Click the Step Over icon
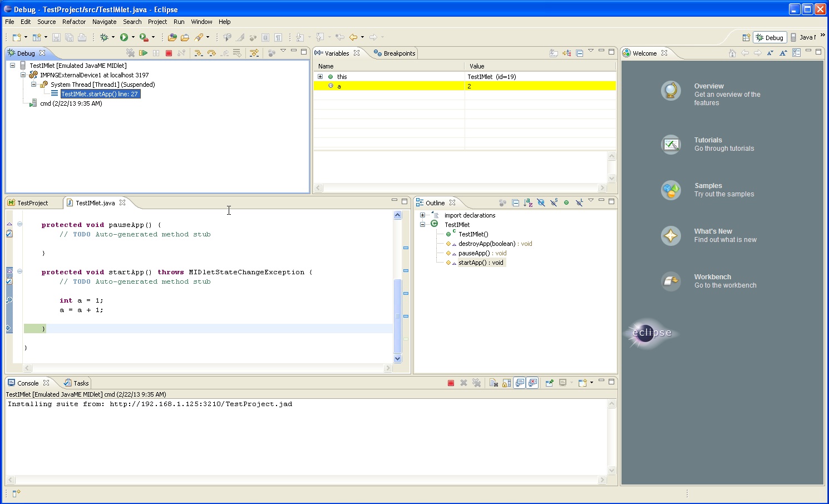 point(211,53)
